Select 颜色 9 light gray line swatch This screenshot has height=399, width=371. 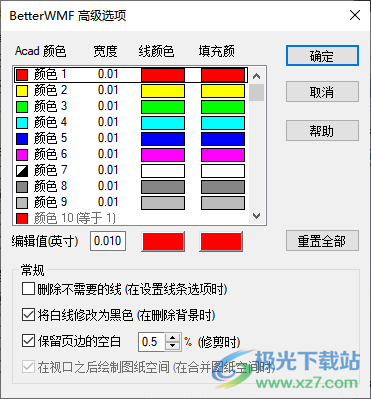click(163, 203)
